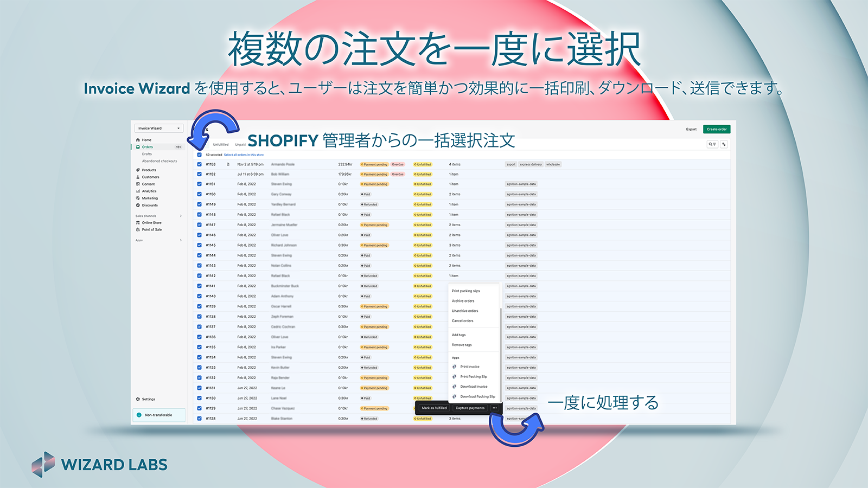The width and height of the screenshot is (868, 488).
Task: Click the Print Packing Slip app icon
Action: 455,377
